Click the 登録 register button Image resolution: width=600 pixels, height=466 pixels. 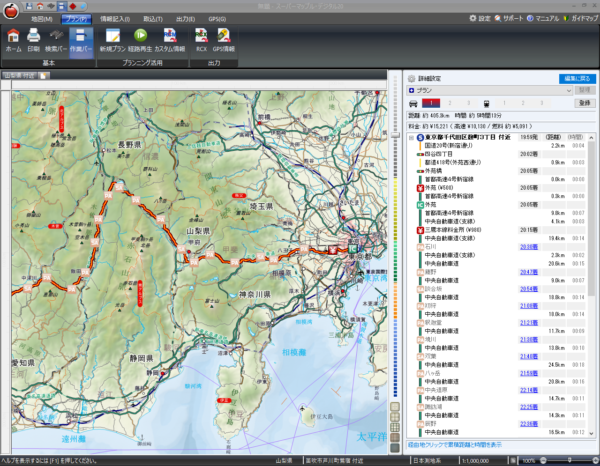pyautogui.click(x=584, y=103)
